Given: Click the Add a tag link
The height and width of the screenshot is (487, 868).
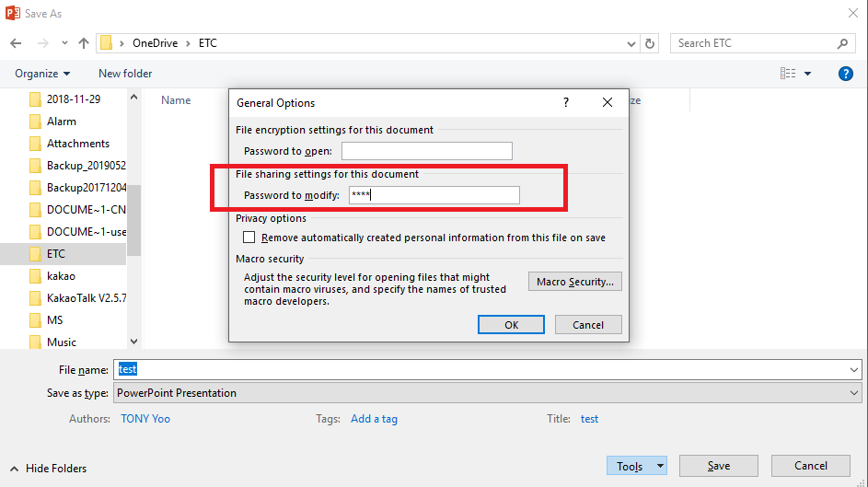Looking at the screenshot, I should (375, 419).
